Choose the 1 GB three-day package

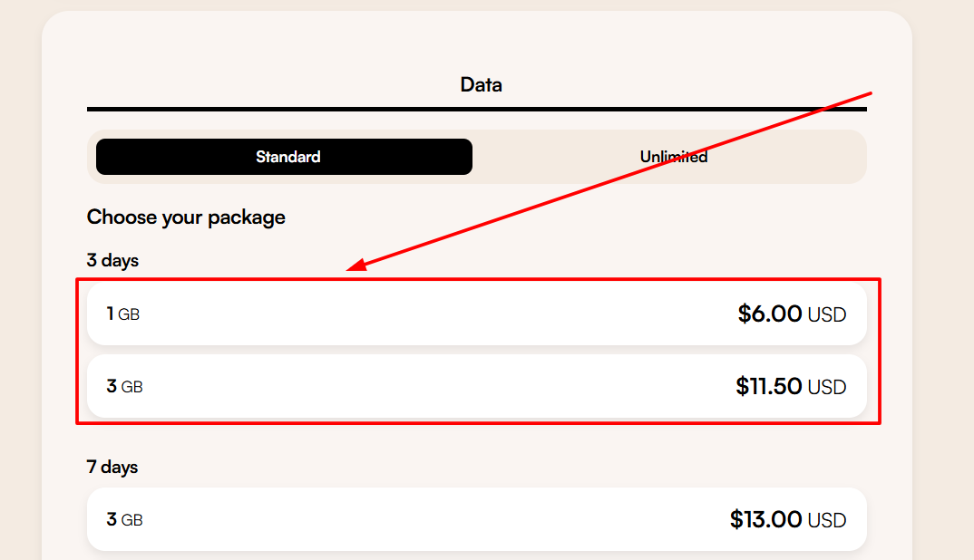pos(476,314)
